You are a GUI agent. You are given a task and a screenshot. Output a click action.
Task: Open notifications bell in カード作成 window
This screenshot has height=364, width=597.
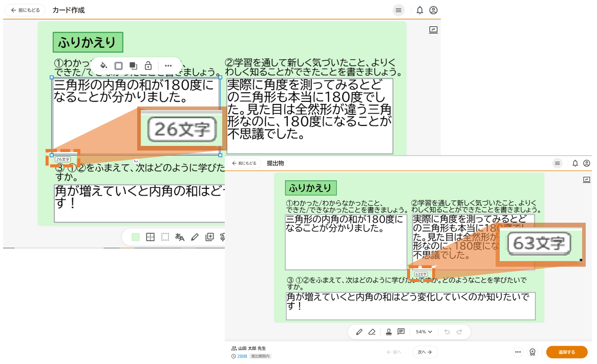coord(419,10)
